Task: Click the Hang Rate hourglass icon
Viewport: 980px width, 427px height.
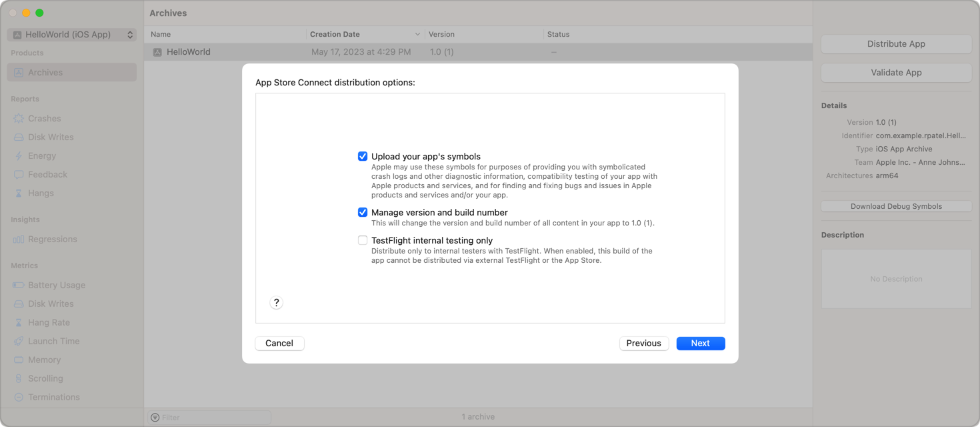Action: 19,322
